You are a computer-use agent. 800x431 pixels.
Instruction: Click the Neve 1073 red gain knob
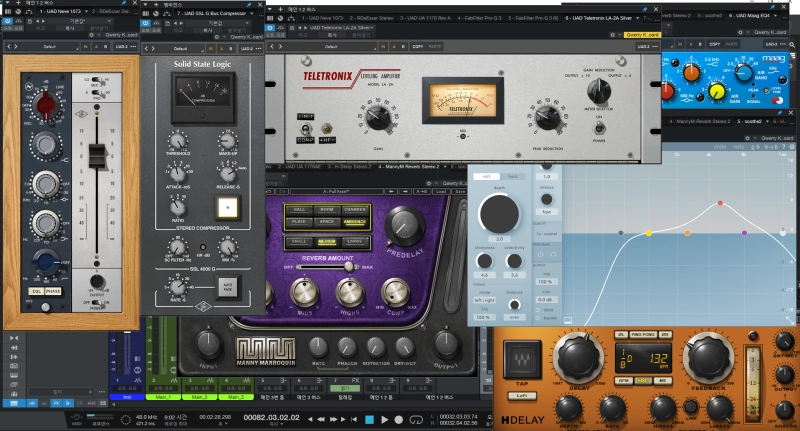click(44, 106)
